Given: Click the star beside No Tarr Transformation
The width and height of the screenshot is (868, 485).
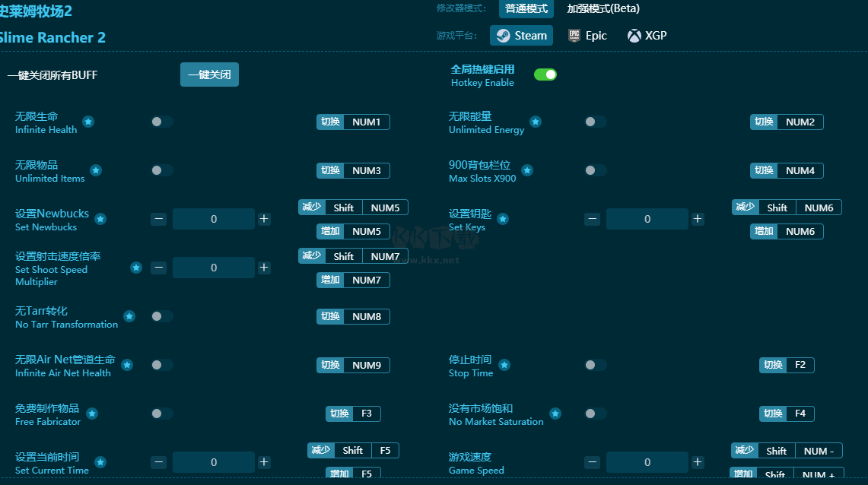Looking at the screenshot, I should tap(129, 316).
